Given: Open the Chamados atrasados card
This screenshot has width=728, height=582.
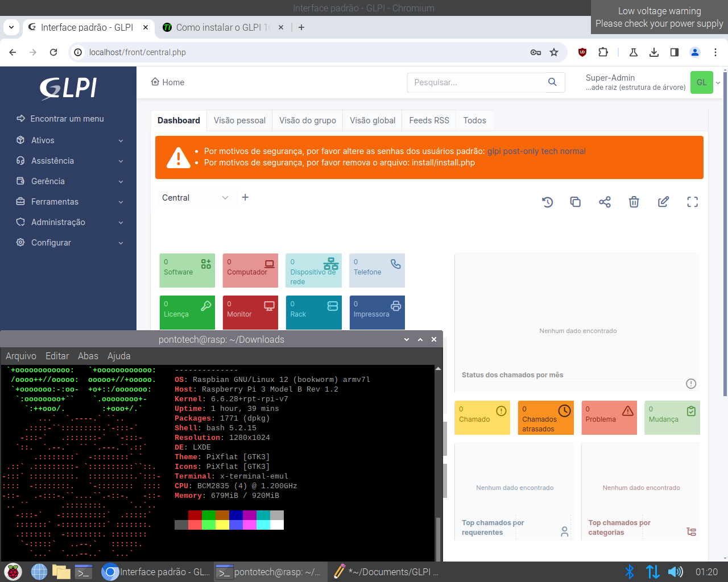Looking at the screenshot, I should coord(546,418).
